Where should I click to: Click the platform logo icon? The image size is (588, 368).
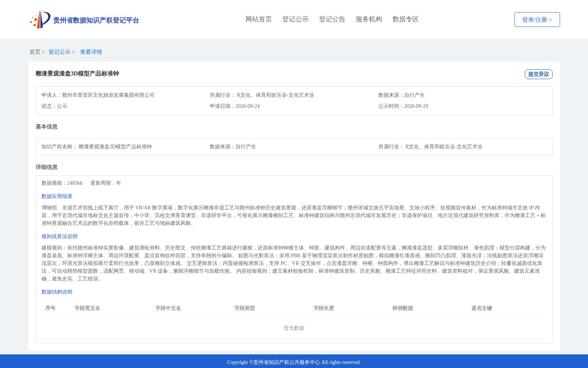point(40,20)
